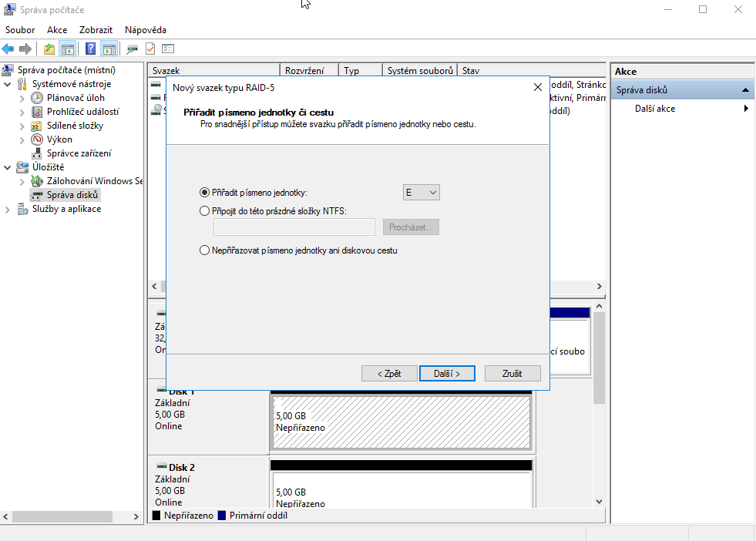
Task: Open the Zobrazit menu
Action: 96,30
